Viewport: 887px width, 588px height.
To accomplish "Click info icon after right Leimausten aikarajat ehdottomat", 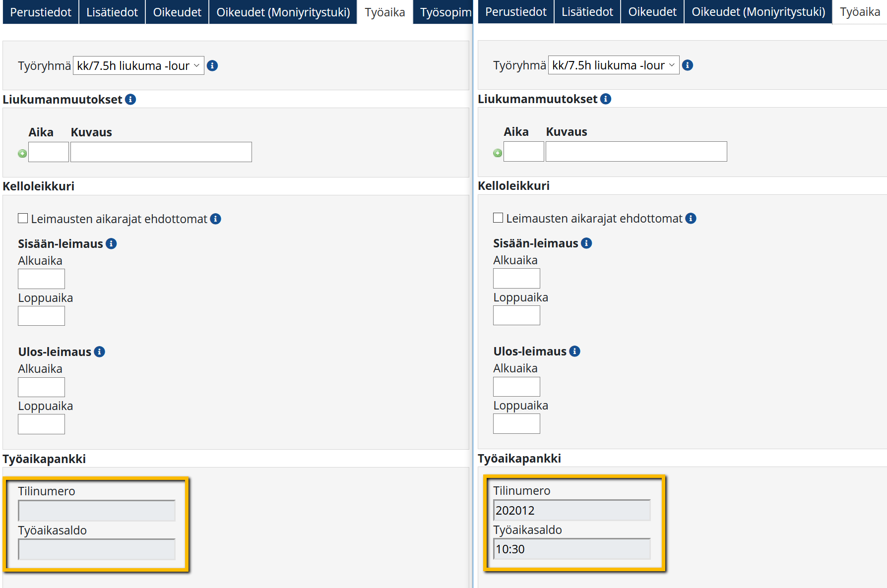I will (x=691, y=218).
